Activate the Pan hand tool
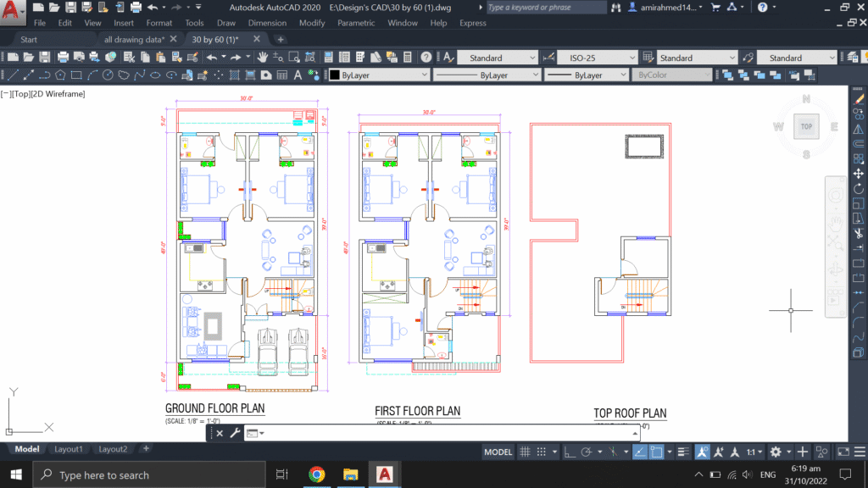Viewport: 868px width, 488px height. click(x=263, y=58)
